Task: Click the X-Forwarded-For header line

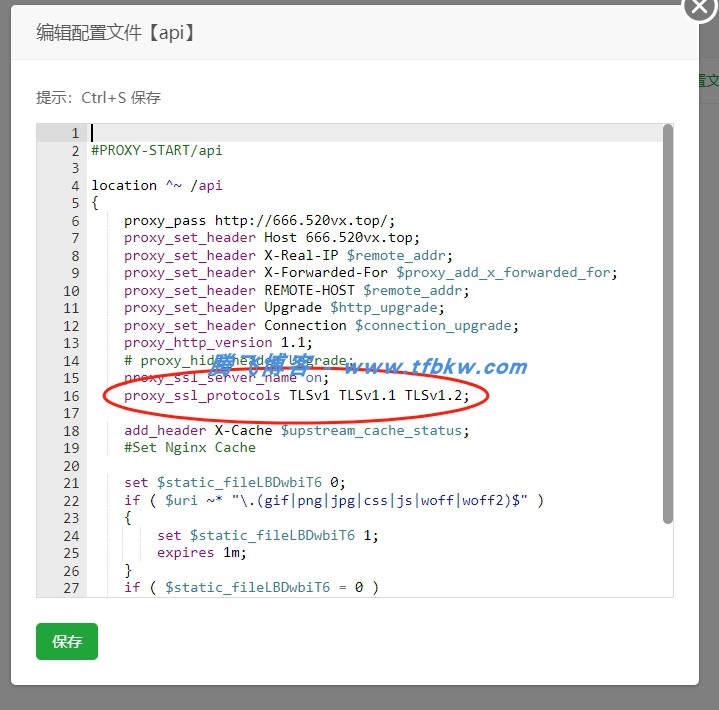Action: [371, 273]
